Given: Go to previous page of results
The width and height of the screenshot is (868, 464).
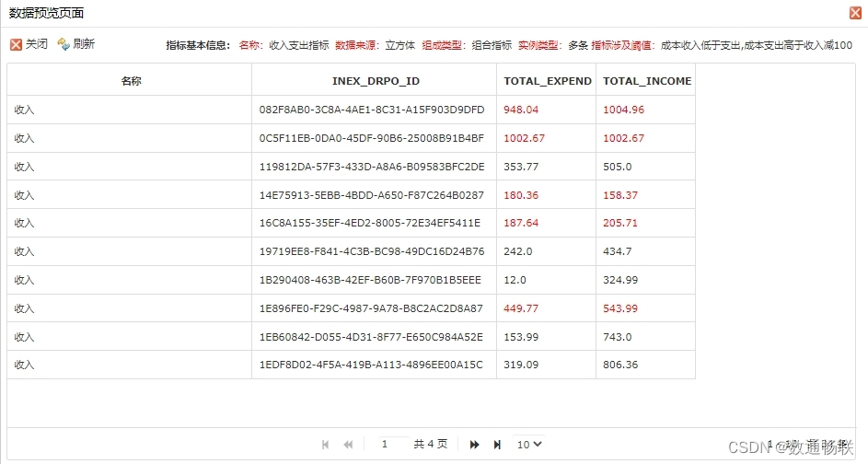Looking at the screenshot, I should 348,444.
